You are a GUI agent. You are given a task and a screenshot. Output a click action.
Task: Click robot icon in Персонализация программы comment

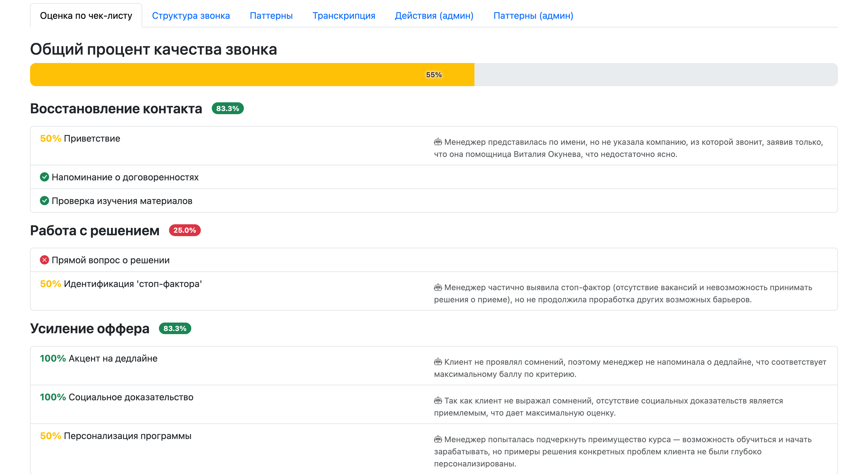click(x=438, y=439)
